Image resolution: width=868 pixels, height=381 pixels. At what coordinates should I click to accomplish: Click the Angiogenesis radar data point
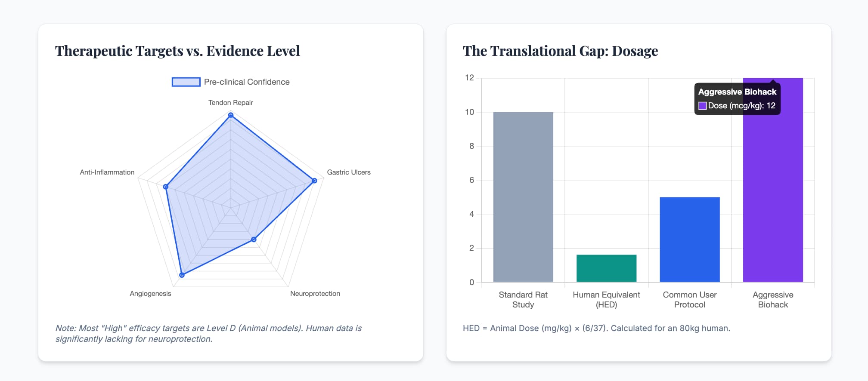pos(182,275)
